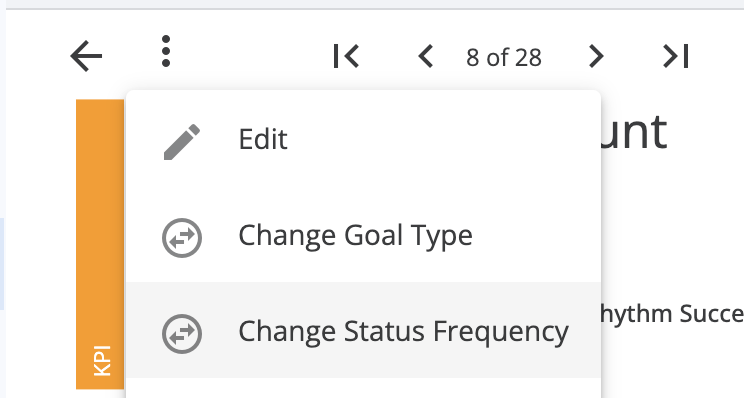Click swap-arrows icon next to Change Goal Type
This screenshot has width=744, height=398.
point(182,238)
